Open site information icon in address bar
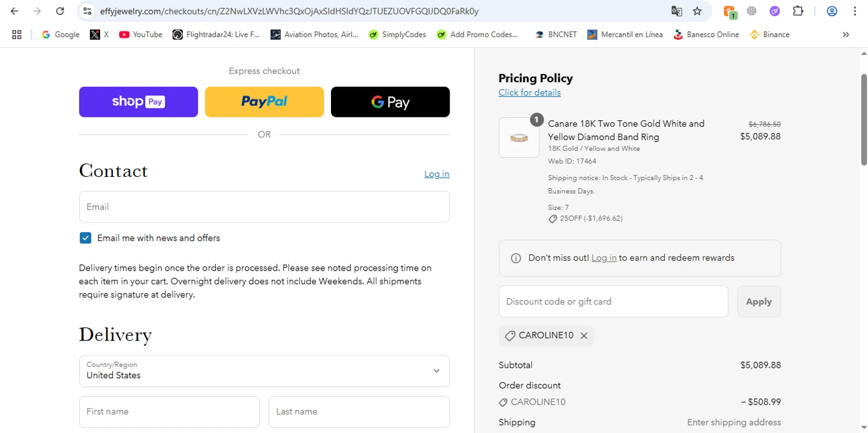The width and height of the screenshot is (868, 433). [87, 11]
